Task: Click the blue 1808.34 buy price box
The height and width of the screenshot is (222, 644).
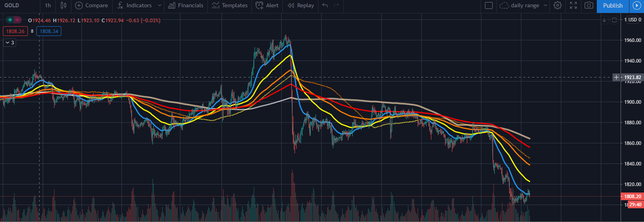Action: coord(49,31)
